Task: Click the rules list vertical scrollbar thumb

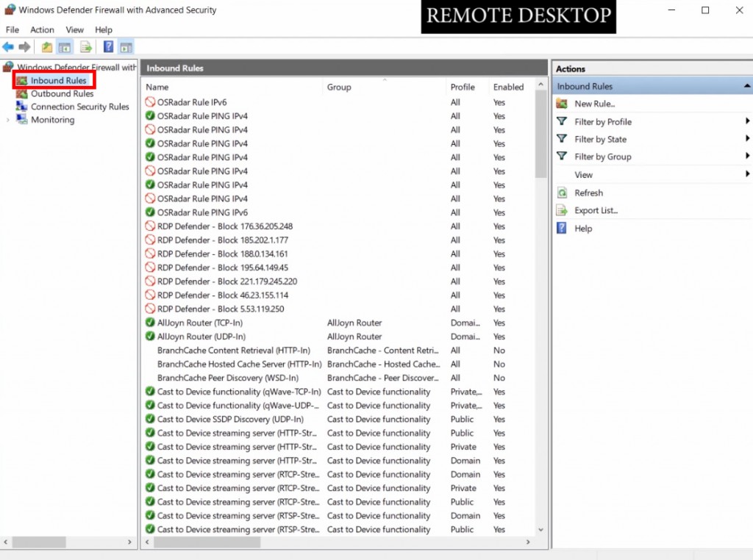Action: pos(540,134)
